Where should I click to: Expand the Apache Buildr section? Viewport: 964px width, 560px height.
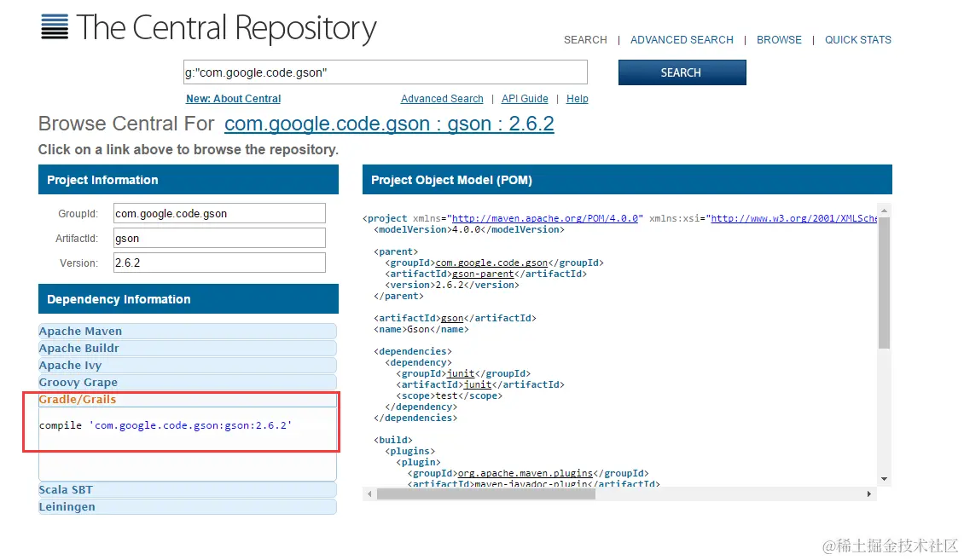click(x=188, y=348)
